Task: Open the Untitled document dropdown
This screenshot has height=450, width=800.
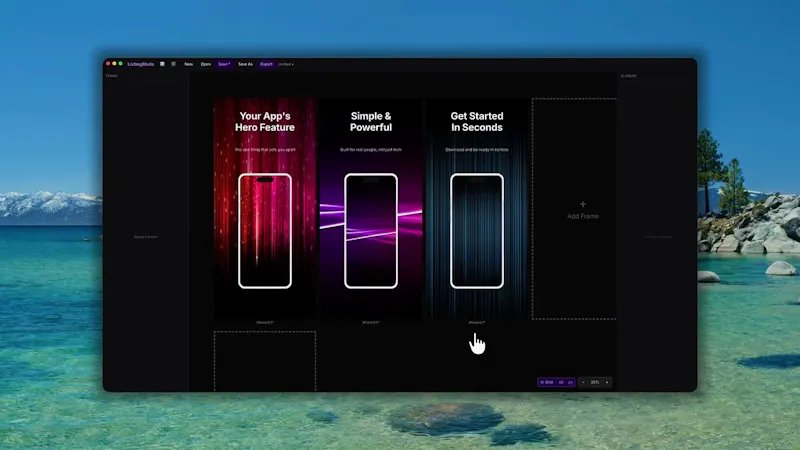Action: click(286, 64)
